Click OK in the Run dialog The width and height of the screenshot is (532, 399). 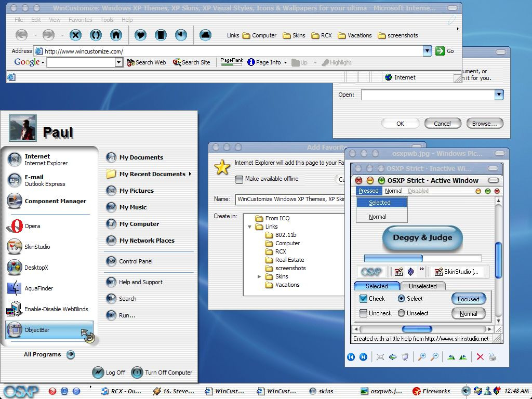[401, 124]
